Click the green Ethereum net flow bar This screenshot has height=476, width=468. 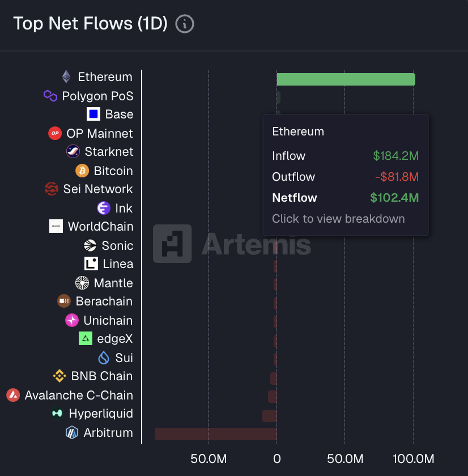point(346,79)
